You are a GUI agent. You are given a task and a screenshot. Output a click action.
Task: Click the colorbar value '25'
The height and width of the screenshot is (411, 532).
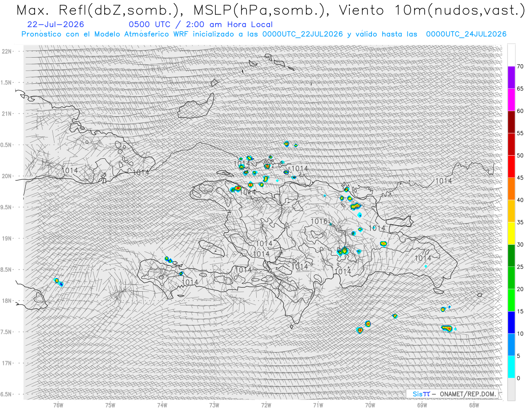coord(520,267)
